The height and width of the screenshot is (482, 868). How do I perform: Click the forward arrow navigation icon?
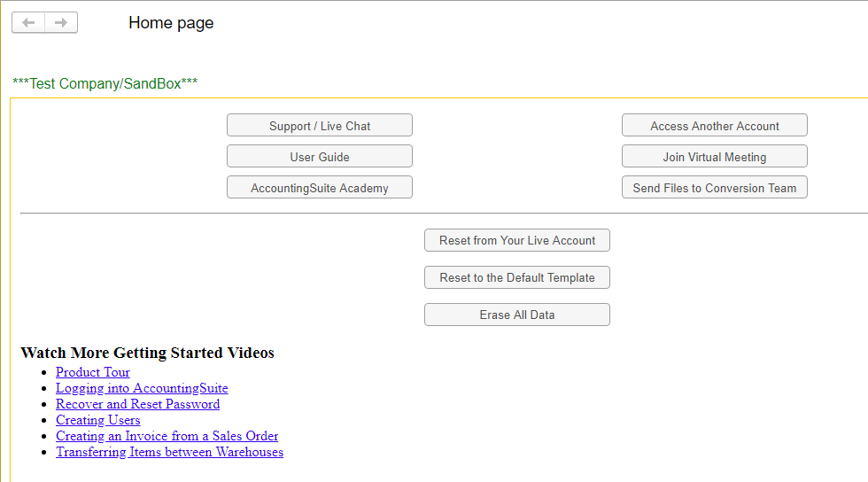61,23
